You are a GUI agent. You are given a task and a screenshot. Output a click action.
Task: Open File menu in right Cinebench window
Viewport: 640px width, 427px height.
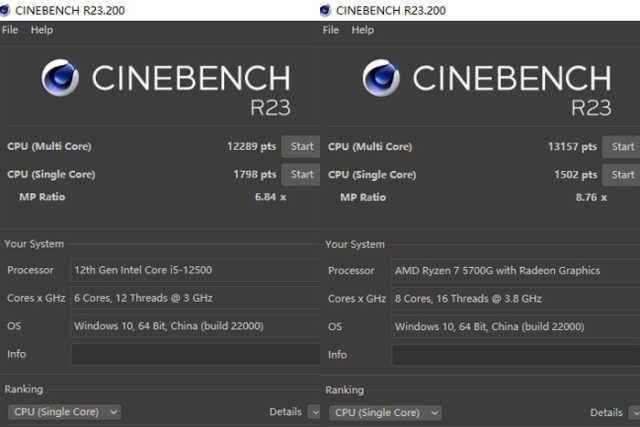click(331, 30)
